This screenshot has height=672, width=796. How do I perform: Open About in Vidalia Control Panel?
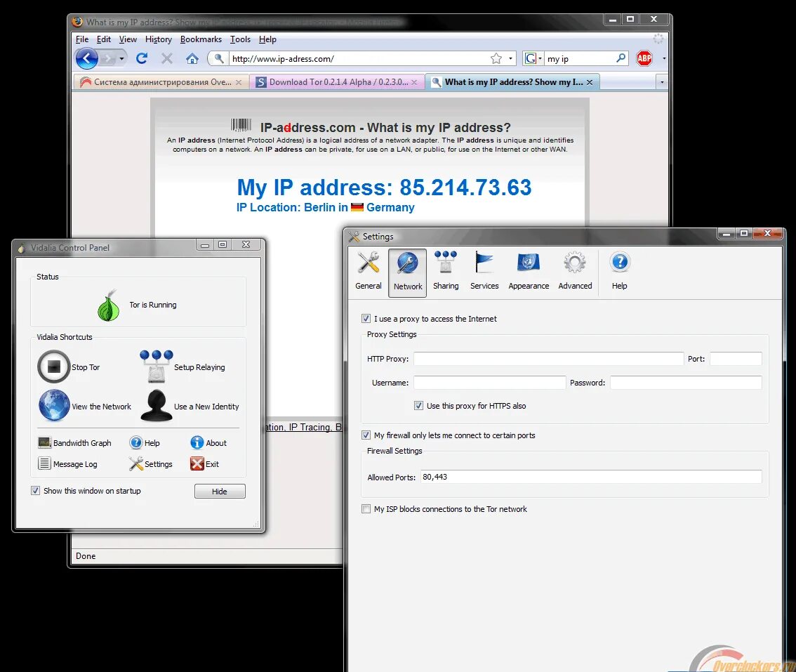click(208, 443)
